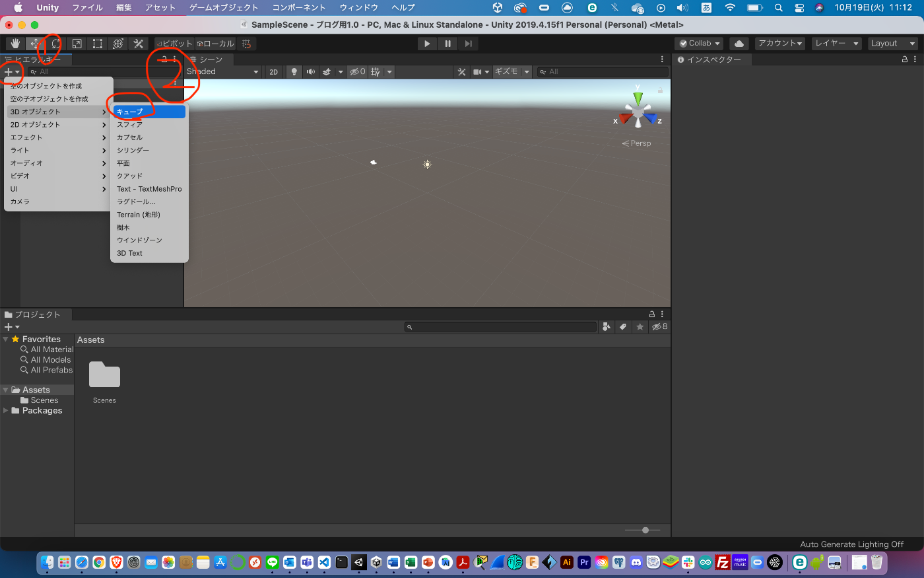Viewport: 924px width, 578px height.
Task: Toggle hidden objects visibility counter in scene
Action: (x=357, y=72)
